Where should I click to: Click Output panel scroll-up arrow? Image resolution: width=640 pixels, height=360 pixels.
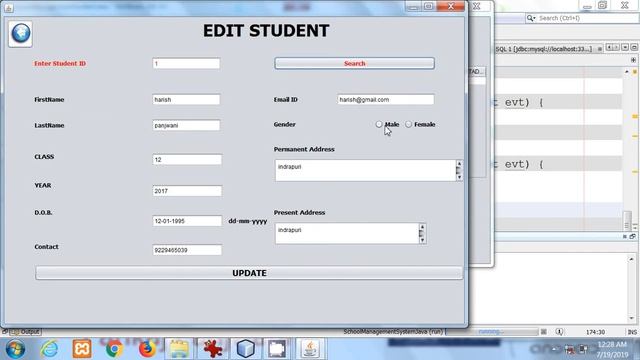pyautogui.click(x=631, y=259)
